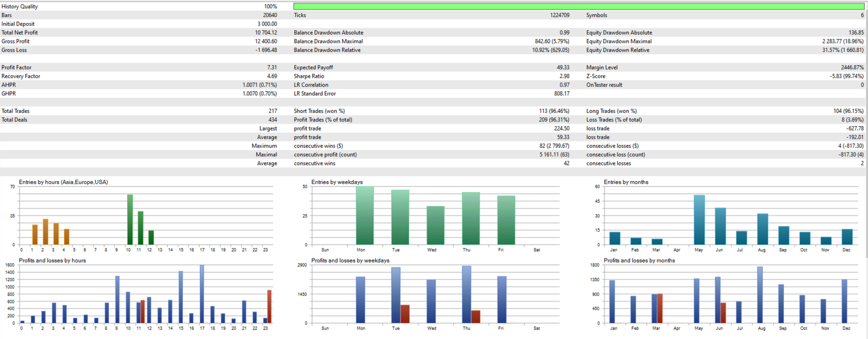Click the Recovery Factor value 4.69
868x339 pixels.
point(272,76)
